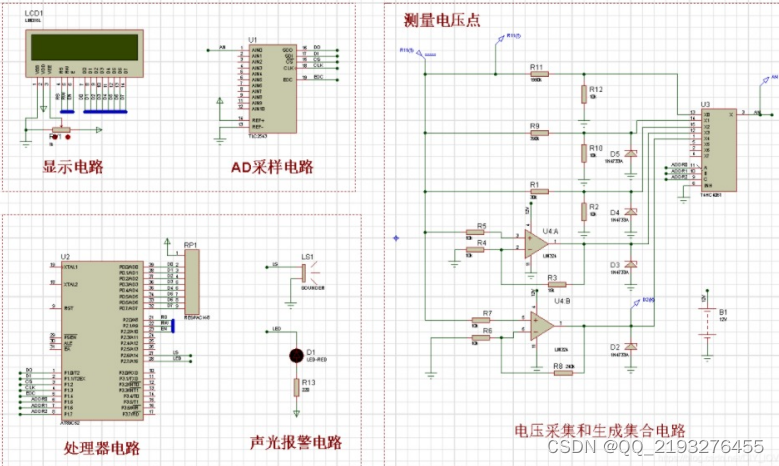Select resistor R10

(x=584, y=153)
